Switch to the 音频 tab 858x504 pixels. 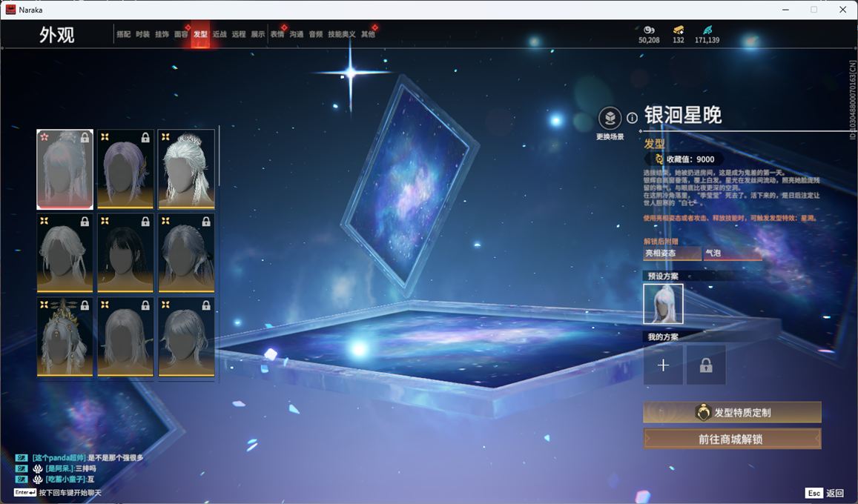point(316,34)
